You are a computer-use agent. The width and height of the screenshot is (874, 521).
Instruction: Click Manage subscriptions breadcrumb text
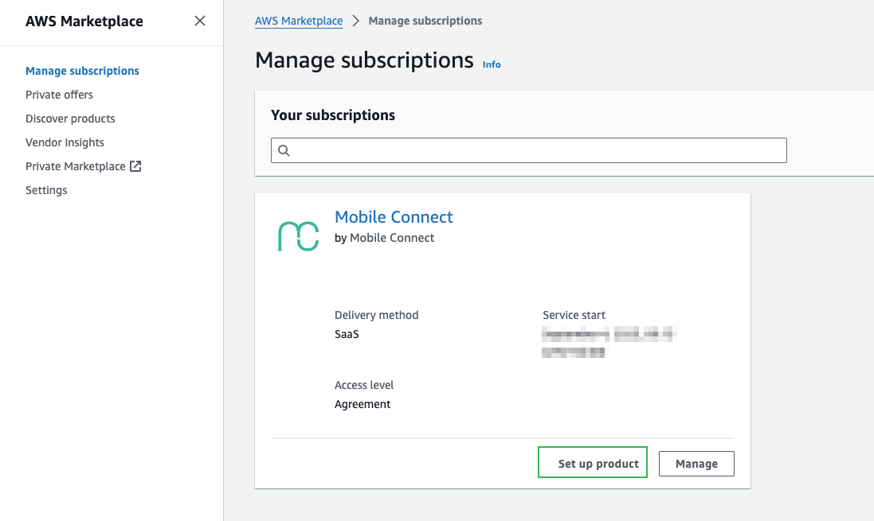coord(425,21)
